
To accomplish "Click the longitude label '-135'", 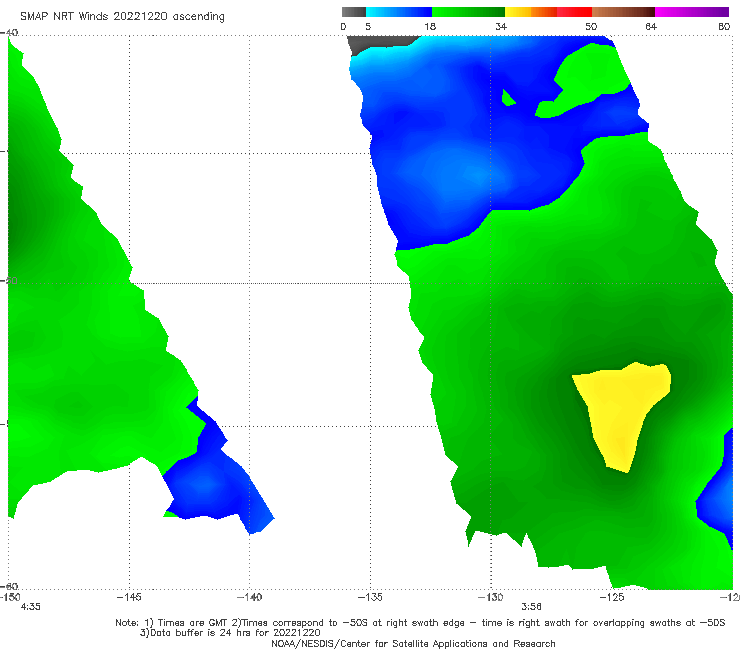I will pyautogui.click(x=370, y=597).
